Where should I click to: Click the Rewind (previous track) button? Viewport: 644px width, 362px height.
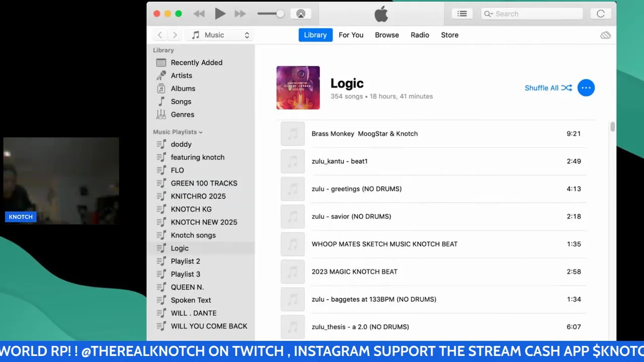click(x=199, y=14)
